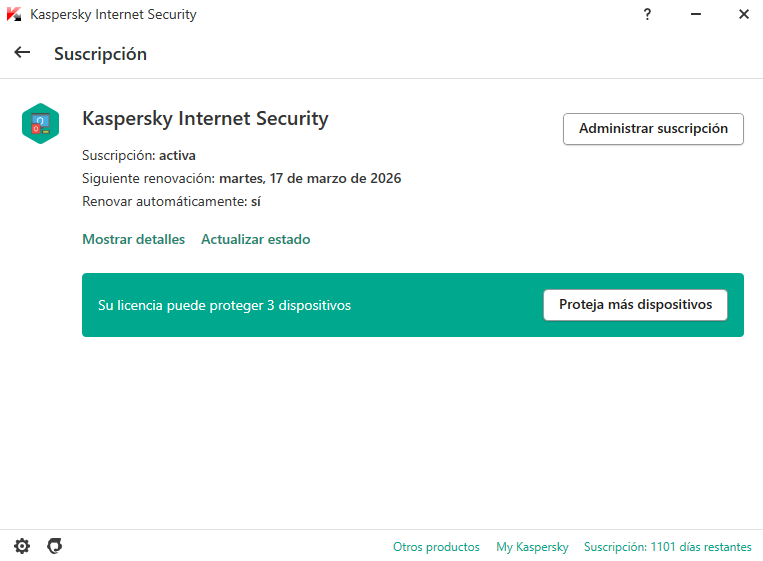
Task: Click Suscripción: 1101 días restantes link
Action: click(x=668, y=547)
